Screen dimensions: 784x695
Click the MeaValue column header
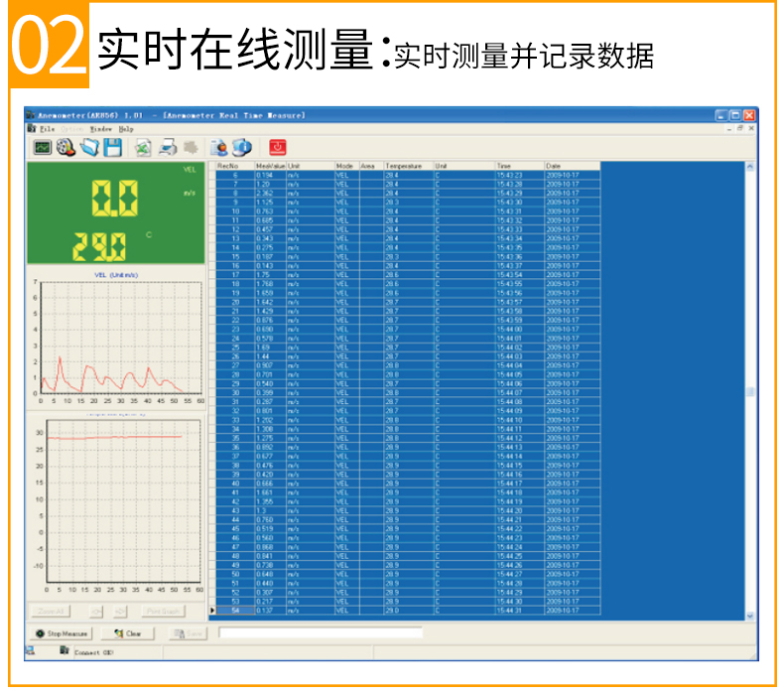point(270,166)
